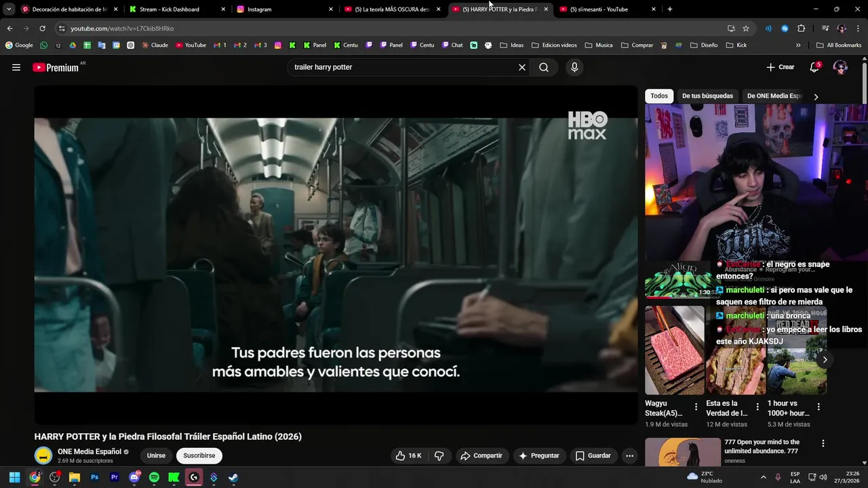Screen dimensions: 868x488
Task: Open Chrome profile avatar in toolbar
Action: [842, 28]
